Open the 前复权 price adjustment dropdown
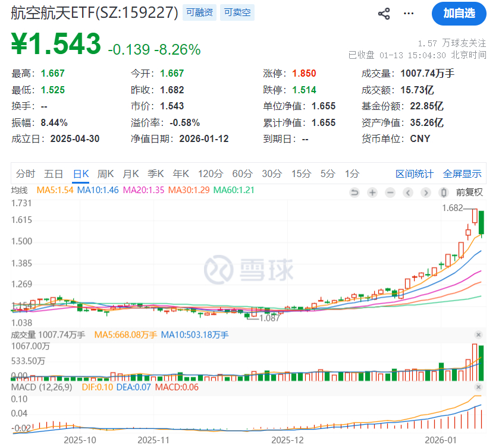 click(x=470, y=193)
